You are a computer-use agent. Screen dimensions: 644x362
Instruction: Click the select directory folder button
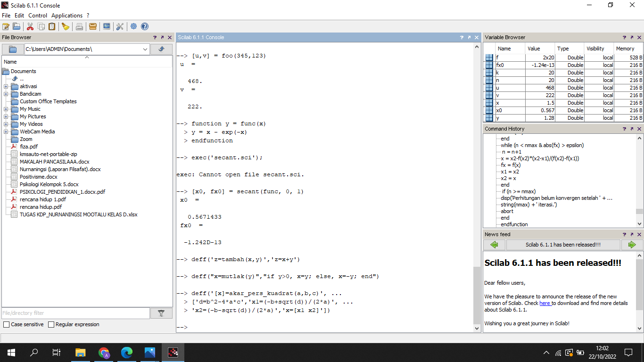click(13, 49)
